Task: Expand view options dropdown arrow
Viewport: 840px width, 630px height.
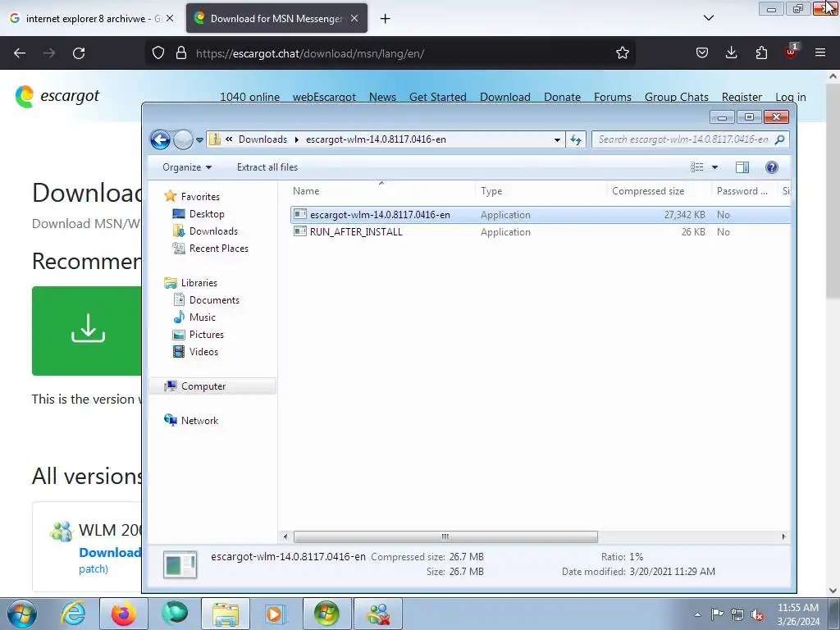Action: tap(714, 167)
